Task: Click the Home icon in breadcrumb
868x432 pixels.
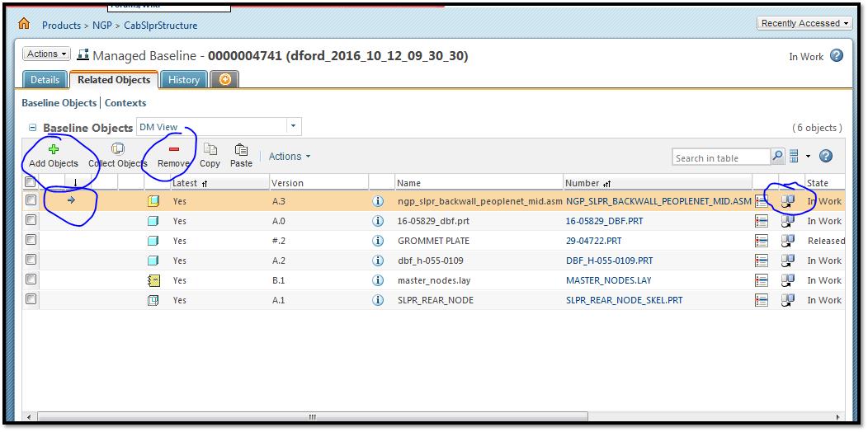Action: pyautogui.click(x=24, y=25)
